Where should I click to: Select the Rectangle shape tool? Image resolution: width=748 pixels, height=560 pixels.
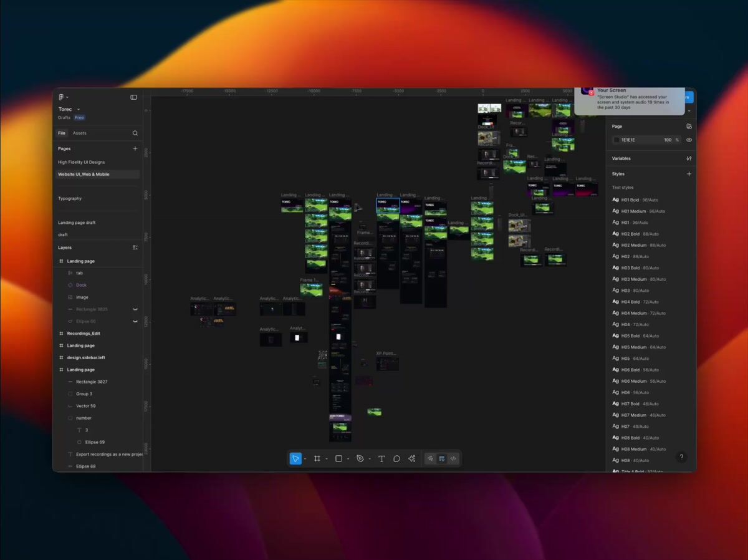click(x=338, y=459)
